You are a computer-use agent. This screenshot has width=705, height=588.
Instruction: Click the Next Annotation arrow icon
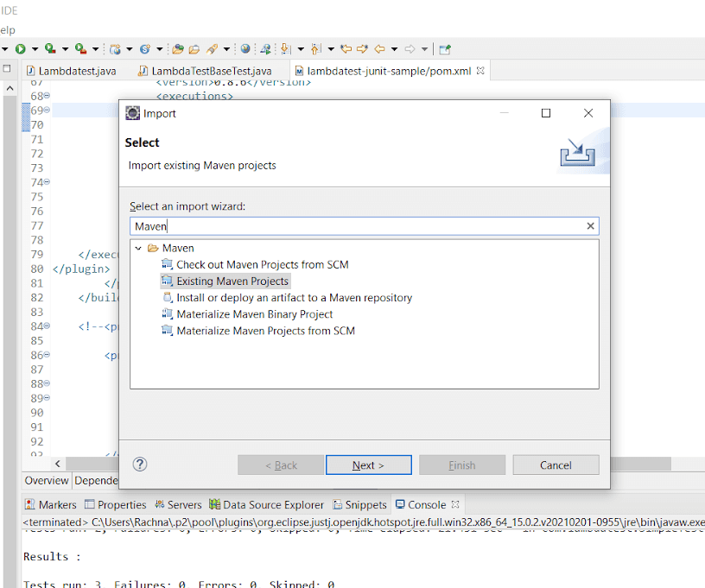[x=286, y=49]
